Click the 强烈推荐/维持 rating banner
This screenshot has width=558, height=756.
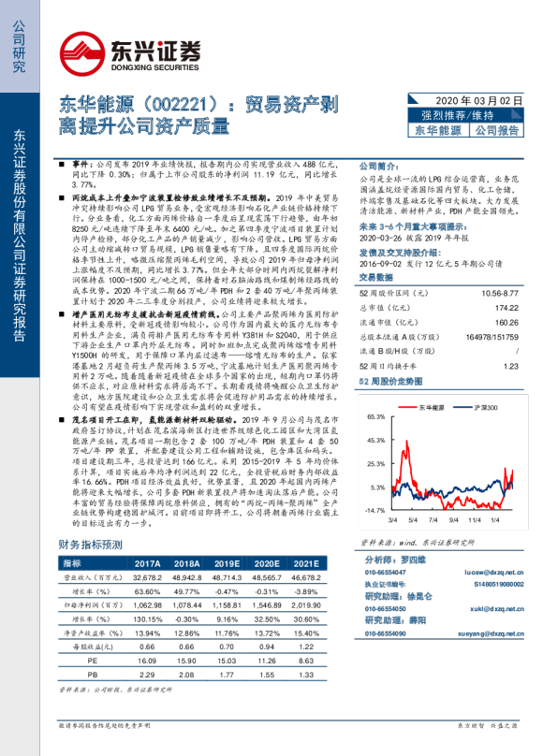(x=466, y=115)
